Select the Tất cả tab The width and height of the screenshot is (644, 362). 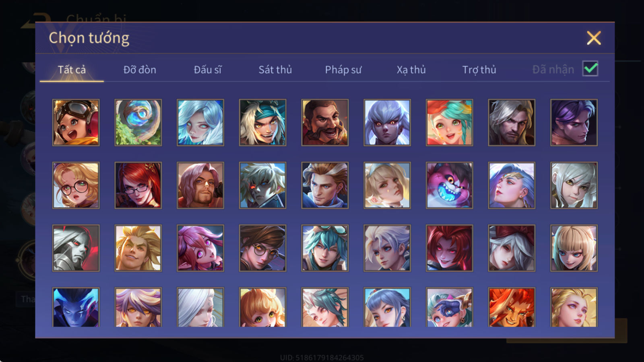click(x=72, y=70)
